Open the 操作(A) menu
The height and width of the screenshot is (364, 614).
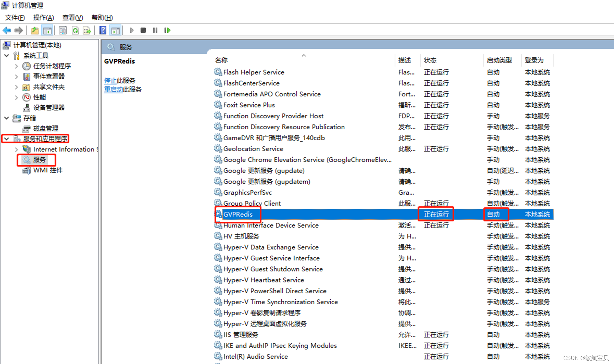coord(43,17)
